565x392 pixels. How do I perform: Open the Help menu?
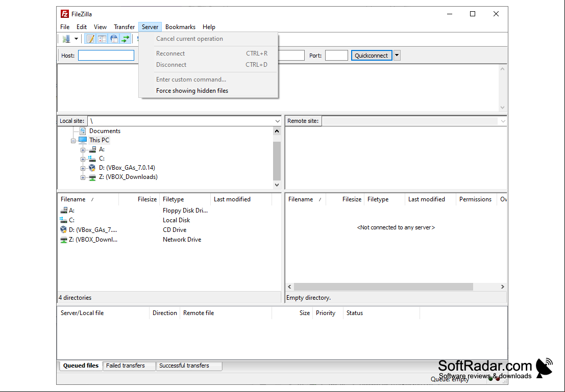coord(209,27)
